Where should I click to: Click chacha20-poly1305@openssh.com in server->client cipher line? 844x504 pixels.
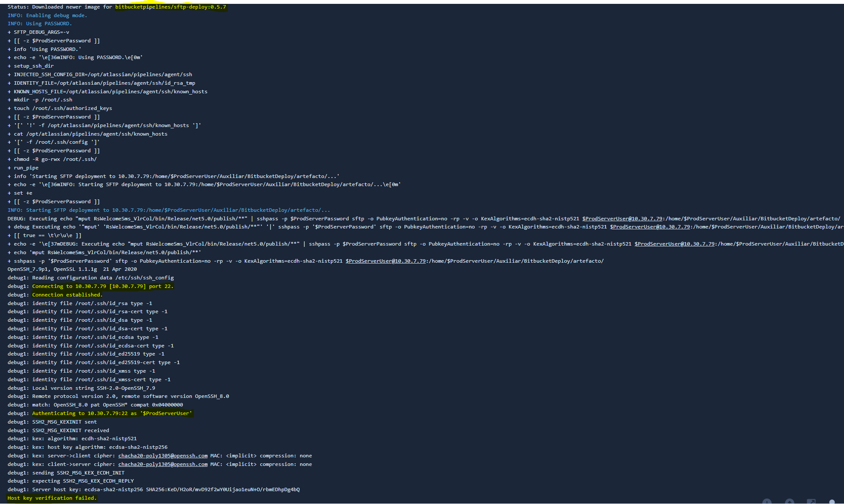(x=162, y=455)
